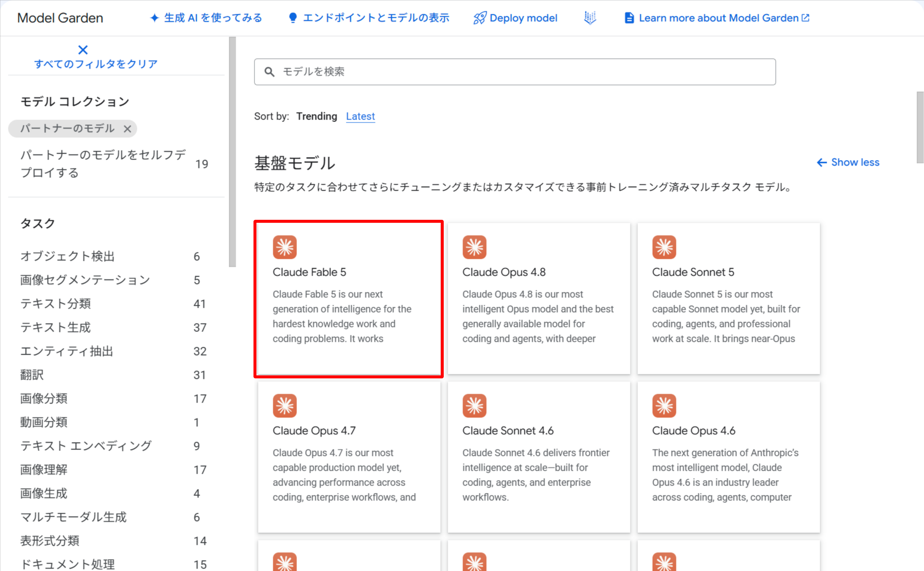Click the Claude Opus 4.8 description text
This screenshot has width=924, height=571.
pyautogui.click(x=538, y=317)
